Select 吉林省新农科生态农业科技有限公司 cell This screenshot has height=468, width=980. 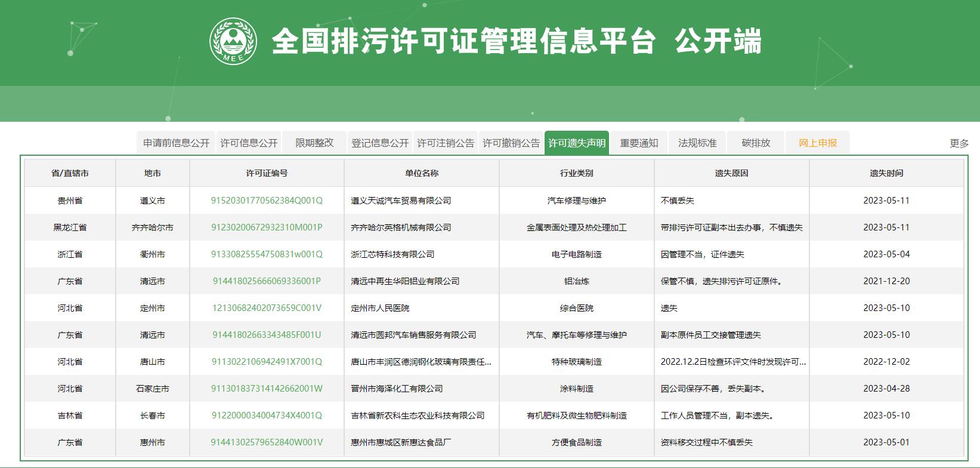point(422,415)
